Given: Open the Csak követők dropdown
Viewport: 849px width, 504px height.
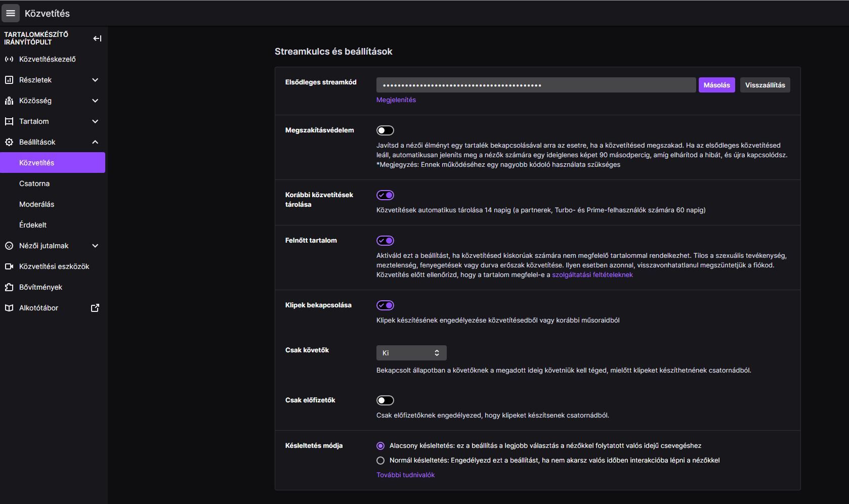Looking at the screenshot, I should (411, 353).
